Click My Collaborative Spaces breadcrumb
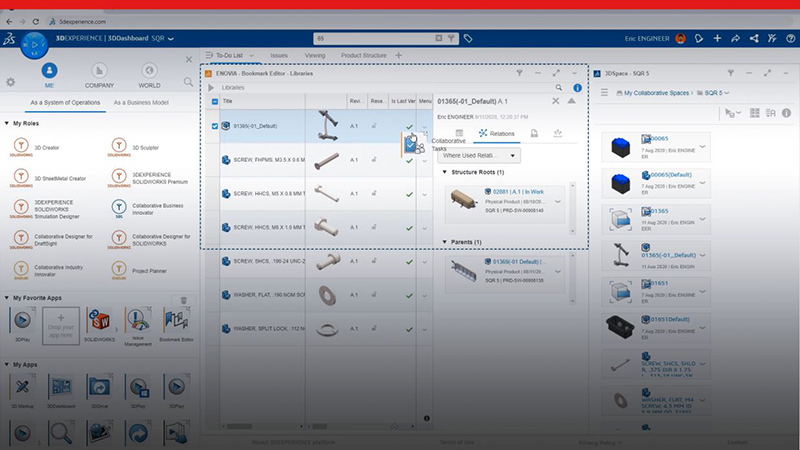The image size is (800, 450). [656, 93]
